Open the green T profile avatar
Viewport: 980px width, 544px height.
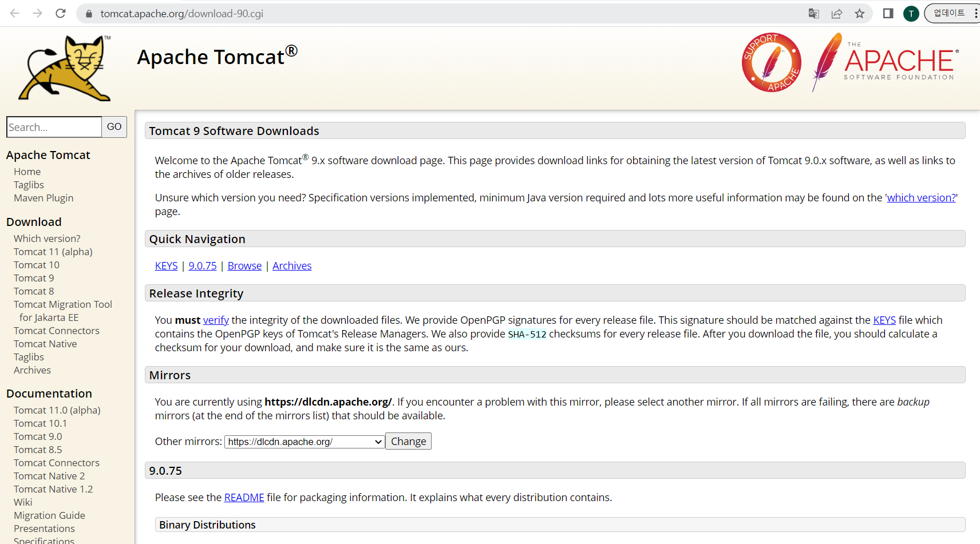tap(911, 14)
